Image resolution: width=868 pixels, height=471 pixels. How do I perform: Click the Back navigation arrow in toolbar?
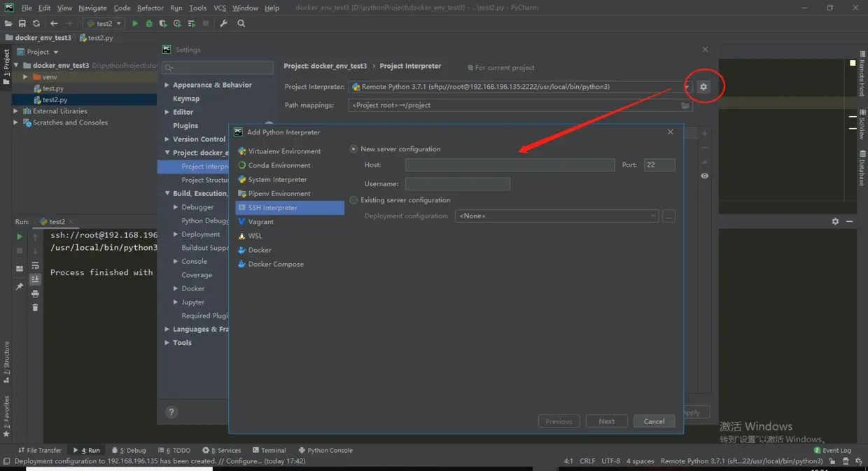click(x=54, y=23)
